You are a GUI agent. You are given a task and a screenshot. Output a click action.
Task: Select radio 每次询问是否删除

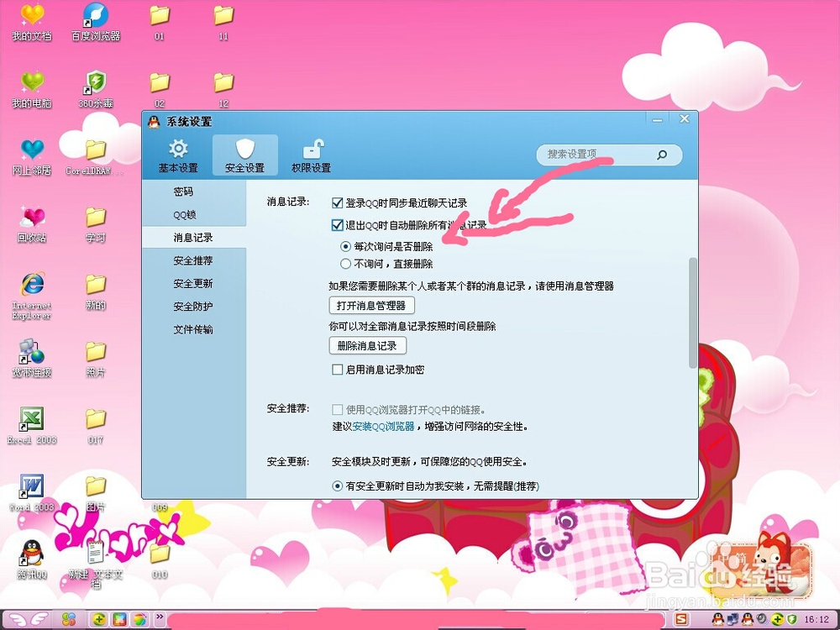point(345,246)
